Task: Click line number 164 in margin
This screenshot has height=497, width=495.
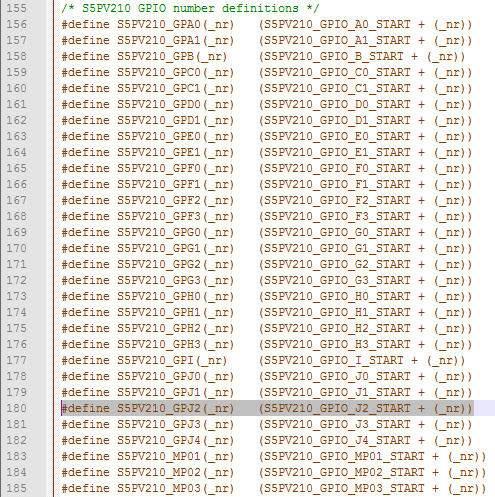Action: pyautogui.click(x=16, y=152)
